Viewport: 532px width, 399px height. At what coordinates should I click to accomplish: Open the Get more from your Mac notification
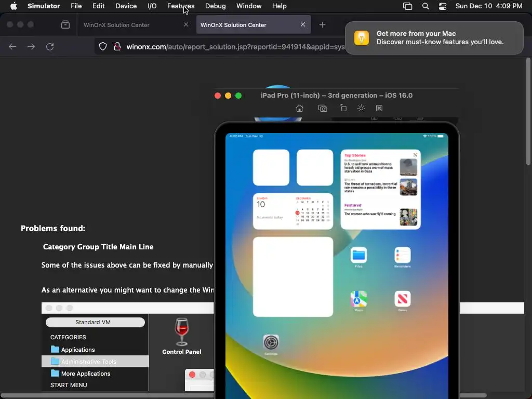click(x=434, y=37)
